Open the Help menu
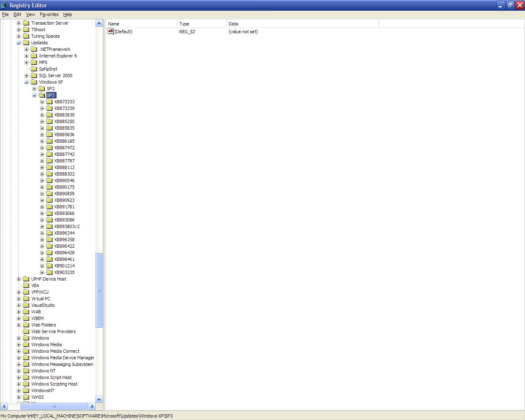The image size is (525, 420). click(x=68, y=14)
